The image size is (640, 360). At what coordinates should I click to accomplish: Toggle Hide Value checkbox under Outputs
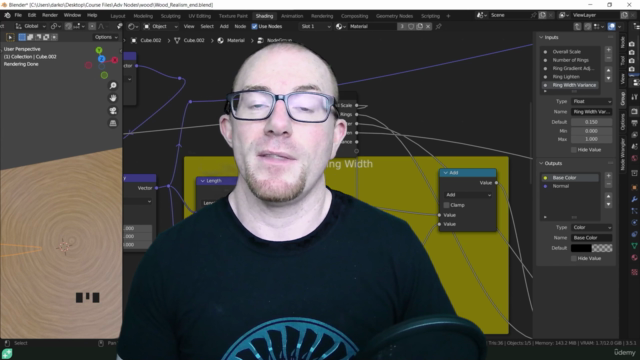tap(573, 258)
